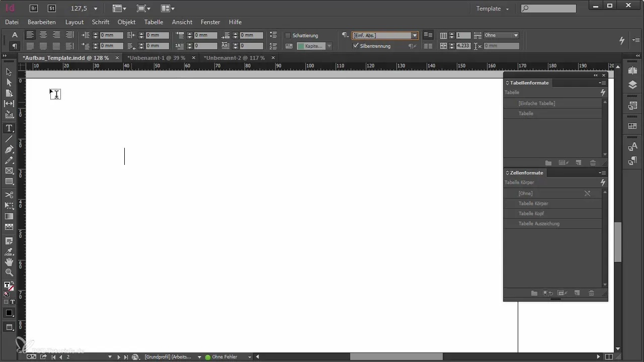Set paragraph alignment to right

tap(56, 35)
